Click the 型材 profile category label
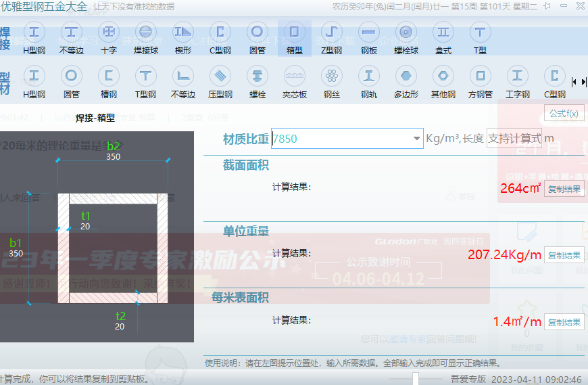The width and height of the screenshot is (588, 385). pos(5,83)
